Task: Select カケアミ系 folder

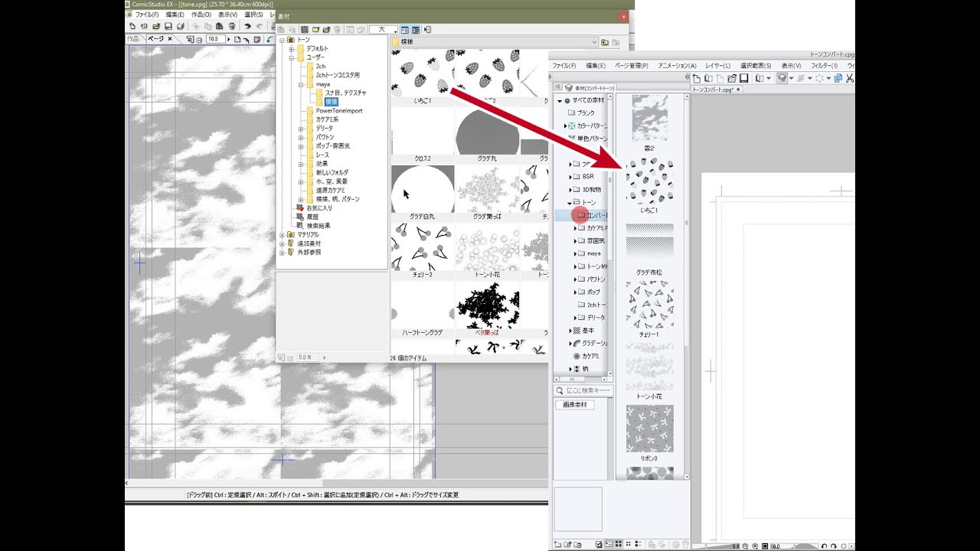Action: tap(327, 119)
